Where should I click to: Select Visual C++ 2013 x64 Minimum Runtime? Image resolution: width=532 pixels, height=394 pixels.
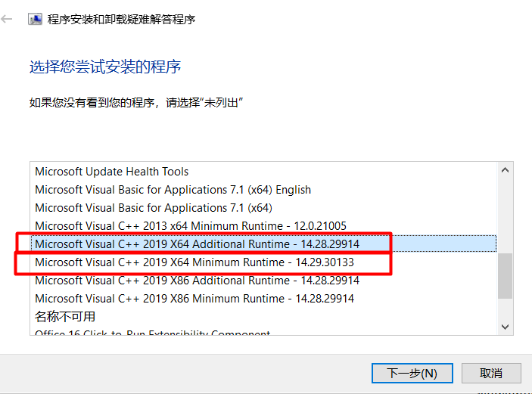pos(263,226)
